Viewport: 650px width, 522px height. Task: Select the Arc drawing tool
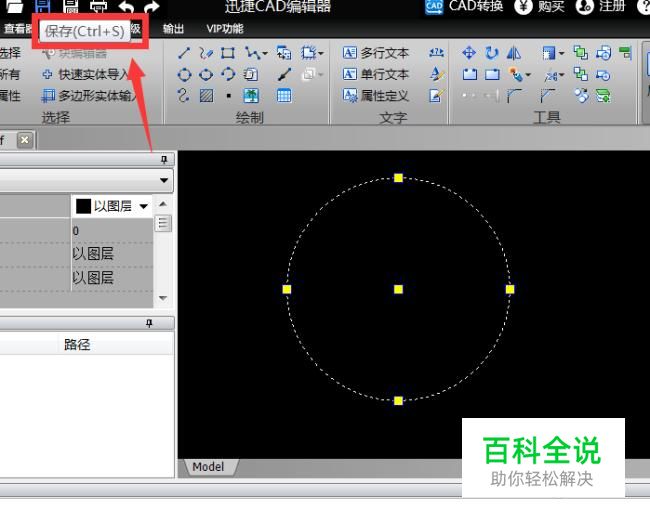click(228, 75)
